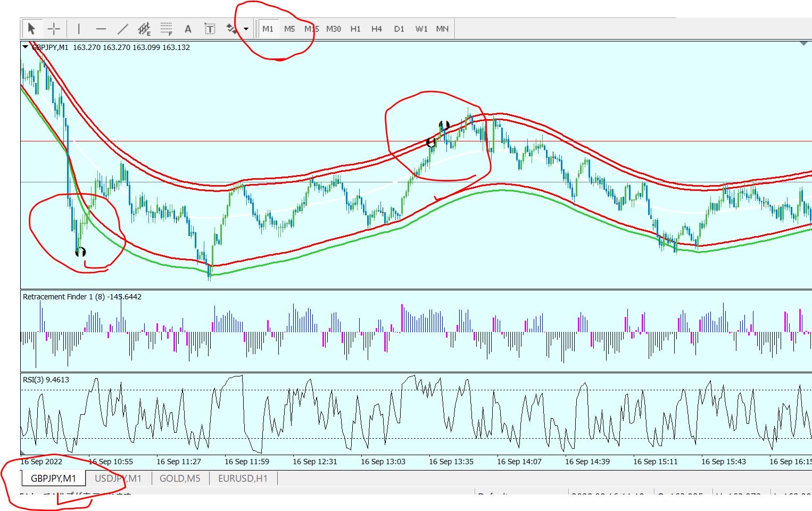Viewport: 812px width, 511px height.
Task: Click the RSI(3) 9.4613 indicator label
Action: point(46,380)
